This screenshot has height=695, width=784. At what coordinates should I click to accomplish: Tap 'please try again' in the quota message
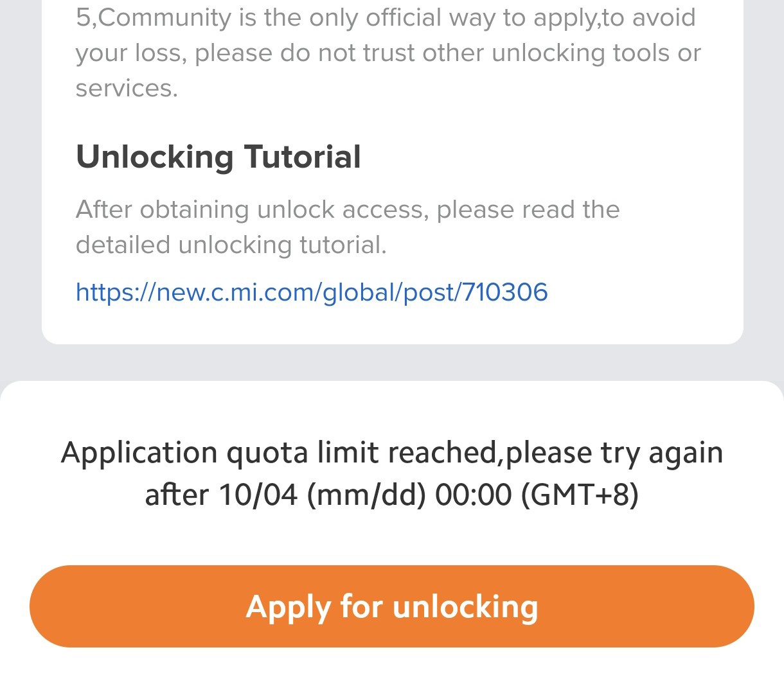pos(614,453)
